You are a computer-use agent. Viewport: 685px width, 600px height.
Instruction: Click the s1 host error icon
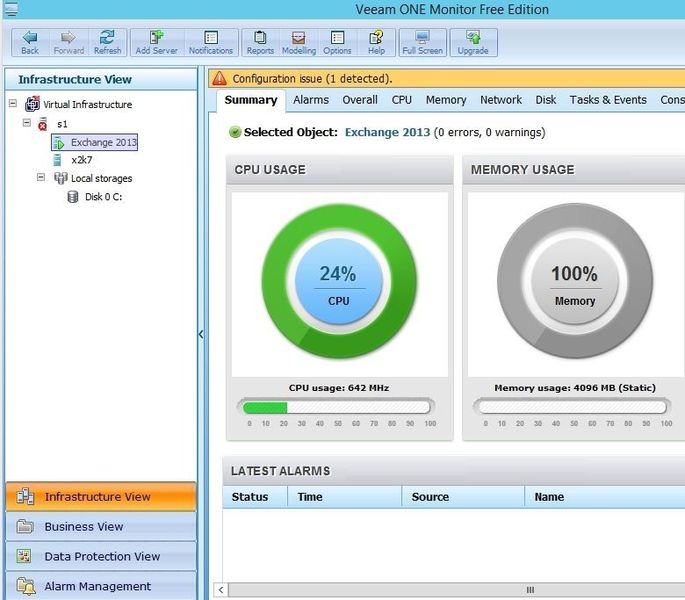[42, 124]
